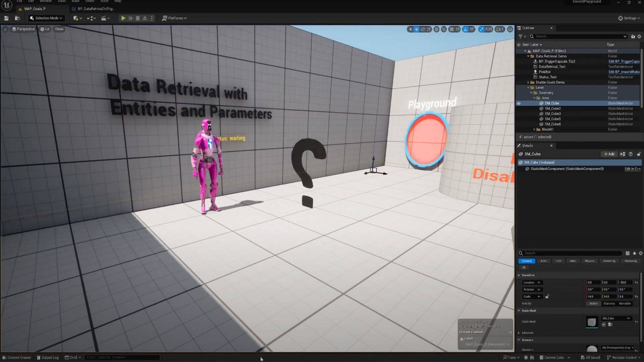Choose the Select objects cursor tool in viewport

coord(410,29)
